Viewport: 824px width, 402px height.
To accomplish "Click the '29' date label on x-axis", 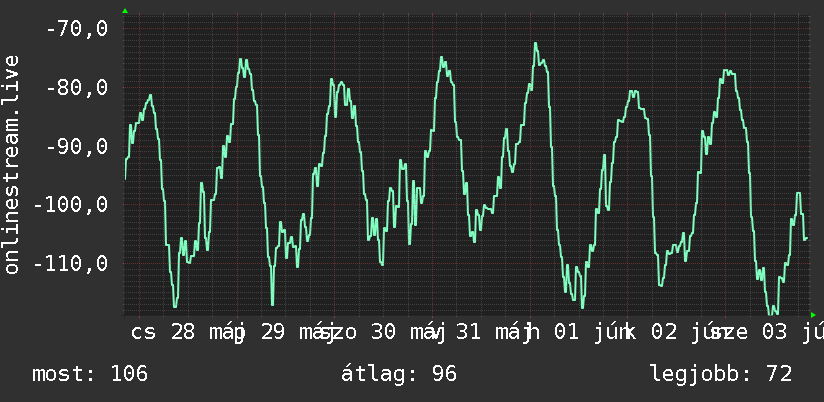I will point(273,332).
